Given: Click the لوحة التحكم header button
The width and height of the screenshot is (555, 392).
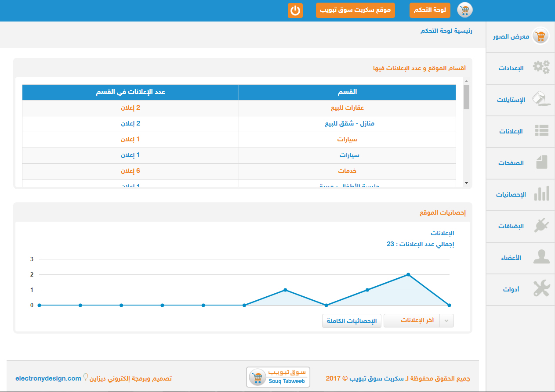Looking at the screenshot, I should point(430,11).
